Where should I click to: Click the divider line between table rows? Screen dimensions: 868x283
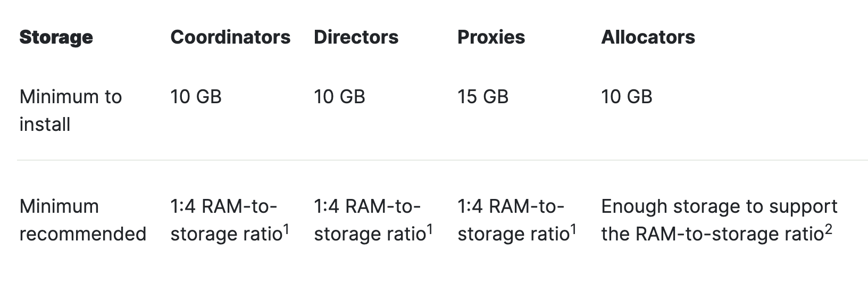pos(441,160)
